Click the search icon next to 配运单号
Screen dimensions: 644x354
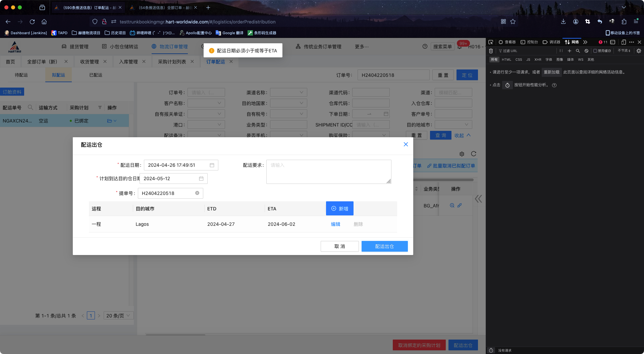pos(30,107)
